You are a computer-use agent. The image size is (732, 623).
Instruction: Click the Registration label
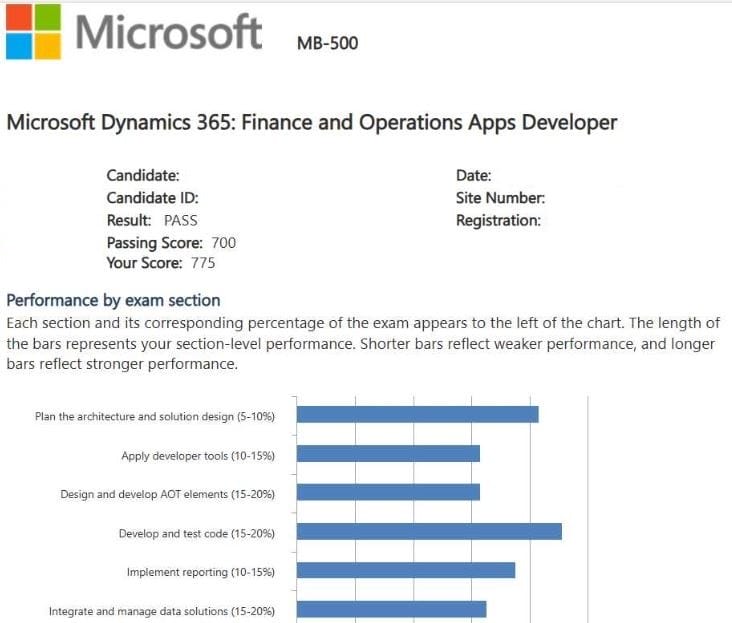498,220
